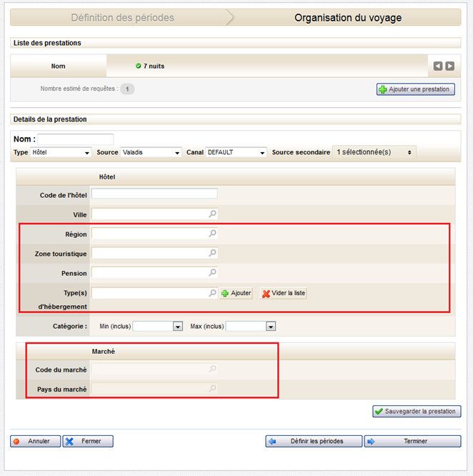This screenshot has width=473, height=476.
Task: Click the search magnifier in Pension field
Action: [212, 273]
